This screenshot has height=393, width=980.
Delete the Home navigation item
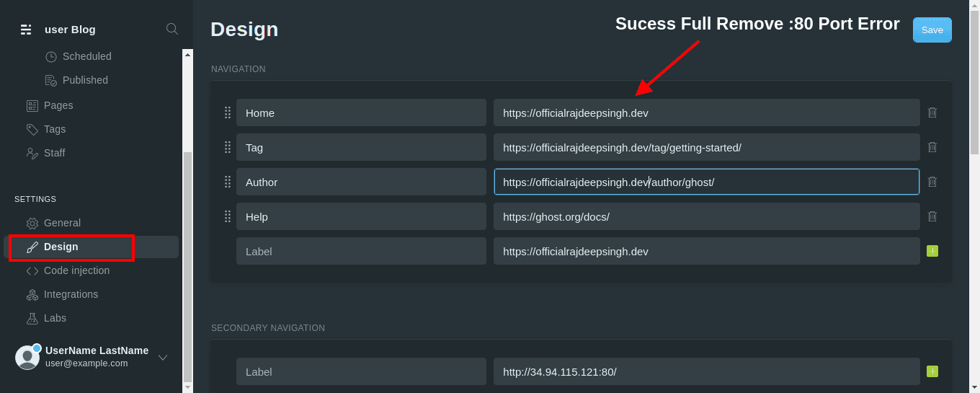click(932, 112)
